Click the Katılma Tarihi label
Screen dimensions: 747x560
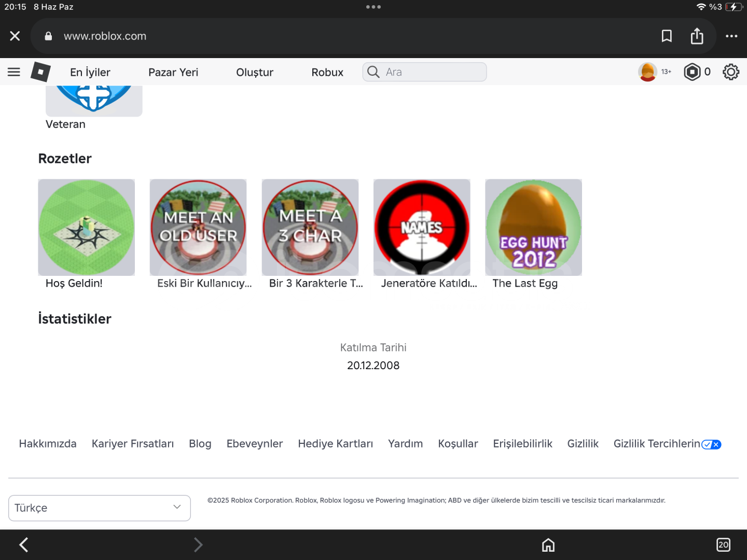pos(374,347)
